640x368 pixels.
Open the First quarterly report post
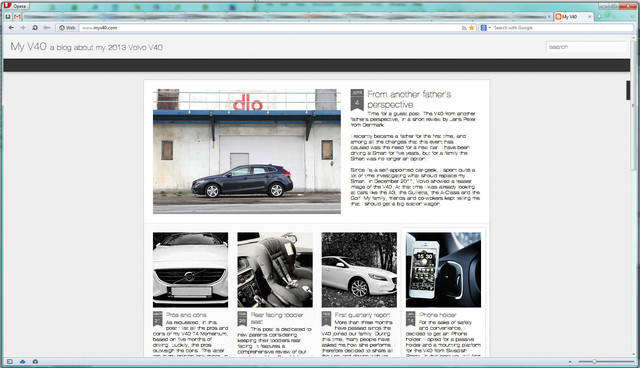[362, 315]
